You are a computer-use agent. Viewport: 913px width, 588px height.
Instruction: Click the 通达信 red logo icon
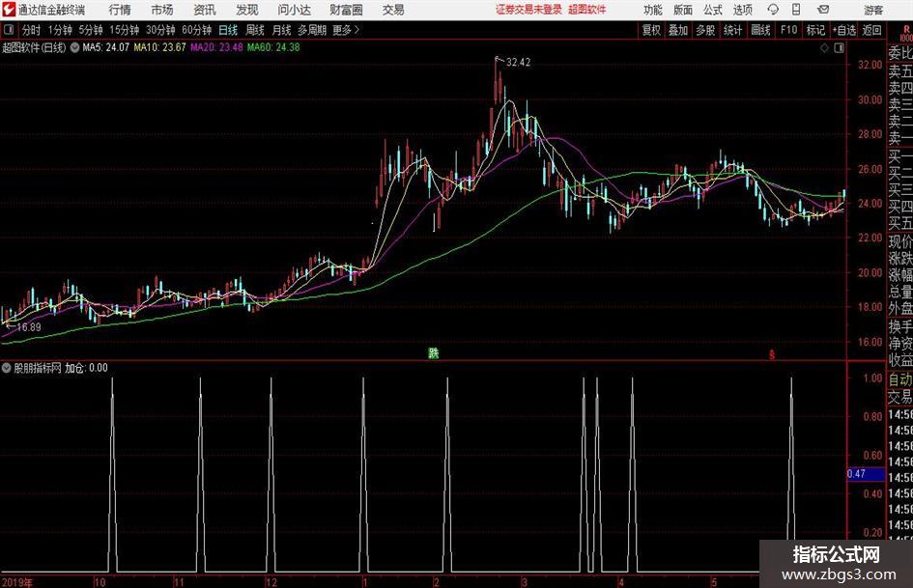[9, 10]
